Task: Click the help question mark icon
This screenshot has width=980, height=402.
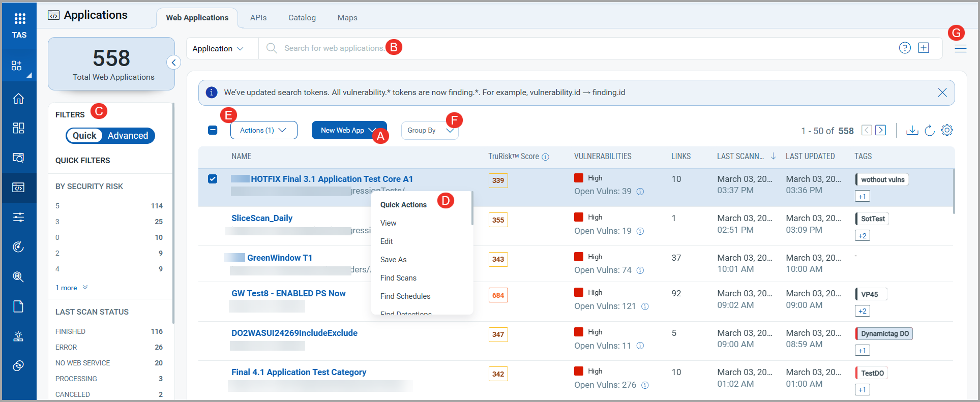Action: (x=905, y=48)
